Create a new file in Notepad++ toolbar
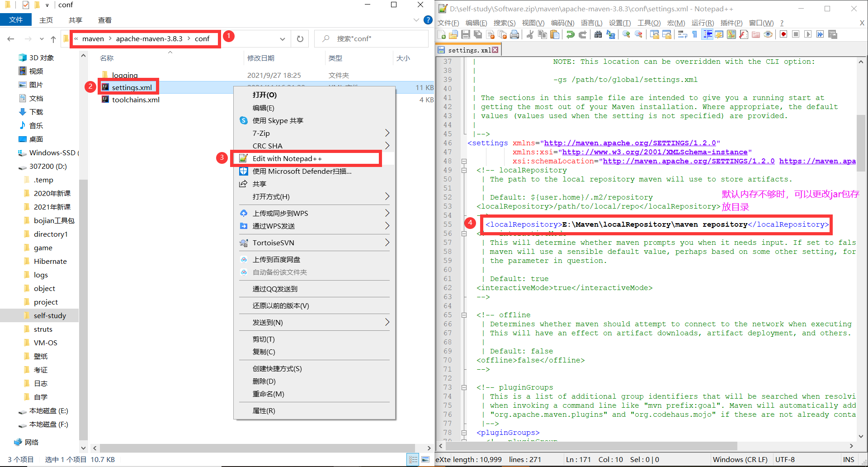Screen dimensions: 868x467 pyautogui.click(x=442, y=35)
